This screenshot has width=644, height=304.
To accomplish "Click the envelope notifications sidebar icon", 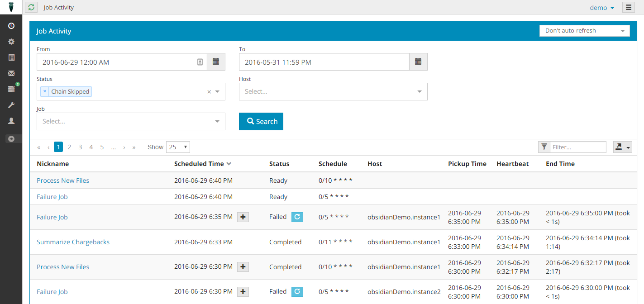I will (x=11, y=73).
